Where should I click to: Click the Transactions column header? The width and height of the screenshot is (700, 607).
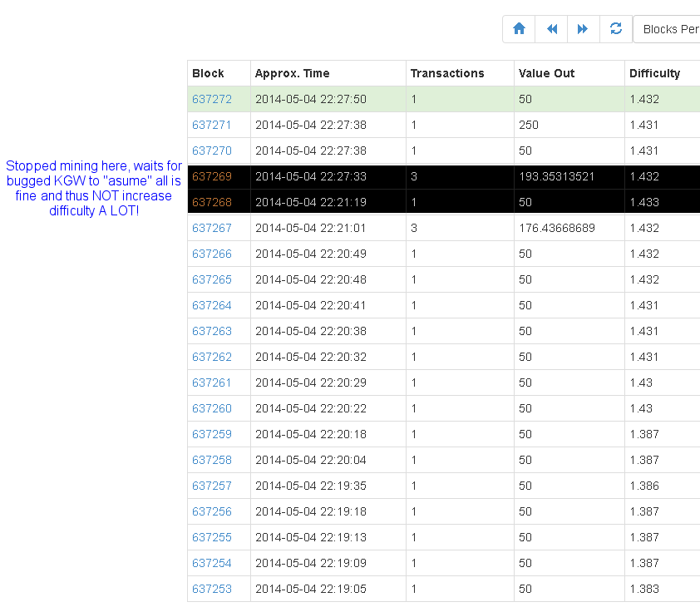tap(447, 73)
